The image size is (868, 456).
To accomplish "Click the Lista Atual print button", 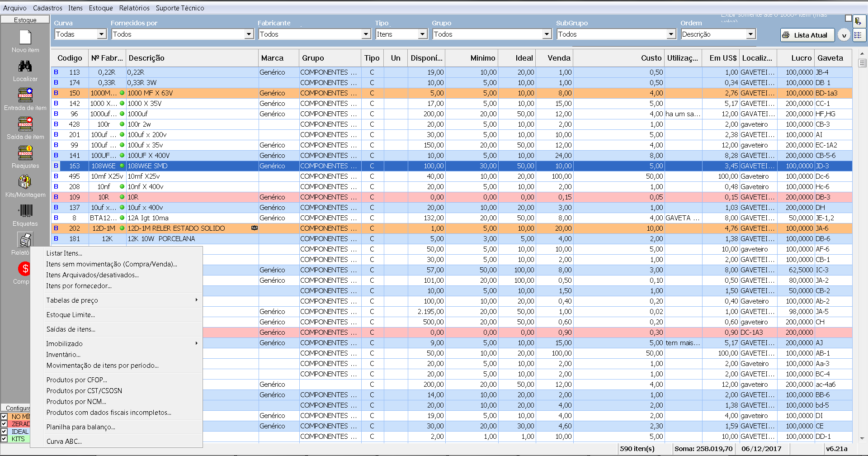I will tap(807, 35).
